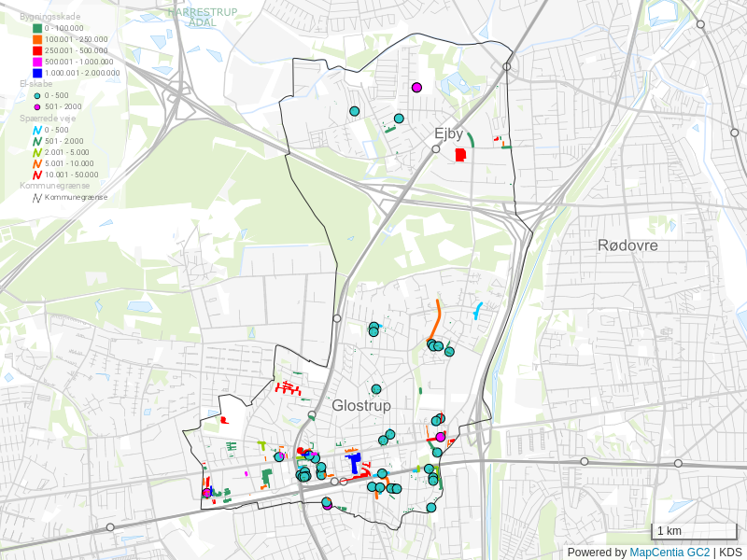Click the KDS attribution text
The height and width of the screenshot is (560, 747).
[x=730, y=553]
